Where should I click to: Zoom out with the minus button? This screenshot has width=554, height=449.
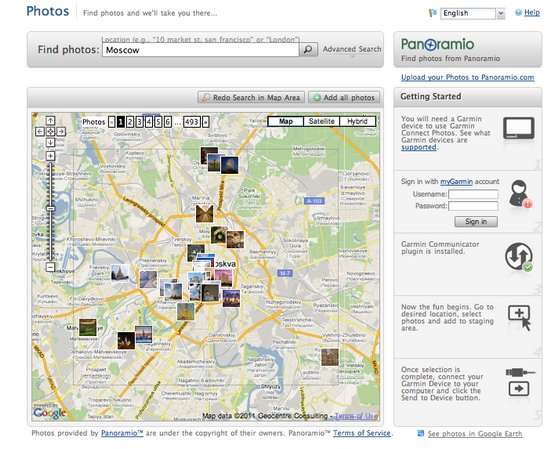point(51,267)
